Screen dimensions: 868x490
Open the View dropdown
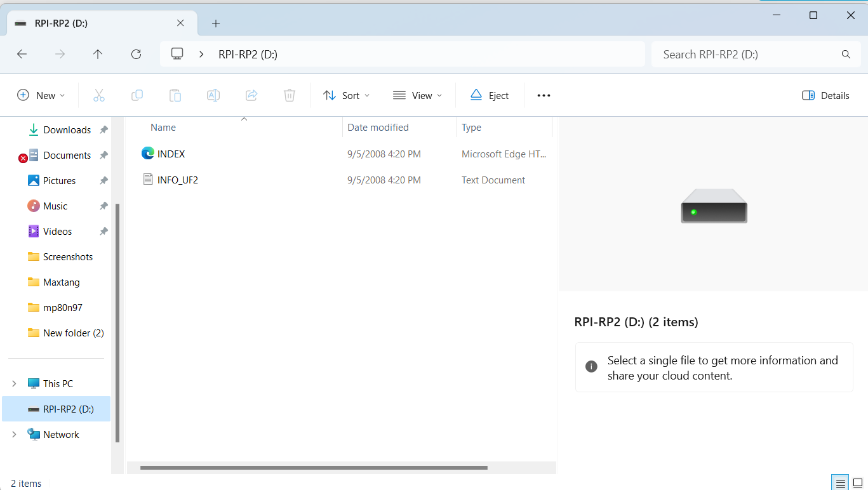(417, 95)
